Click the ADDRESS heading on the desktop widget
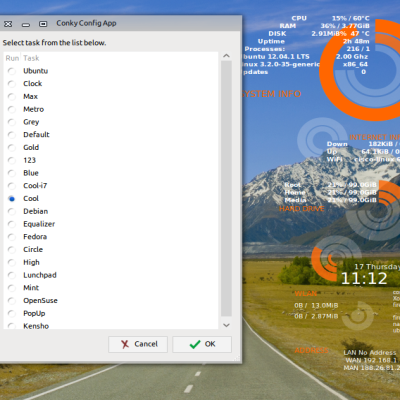 point(311,350)
